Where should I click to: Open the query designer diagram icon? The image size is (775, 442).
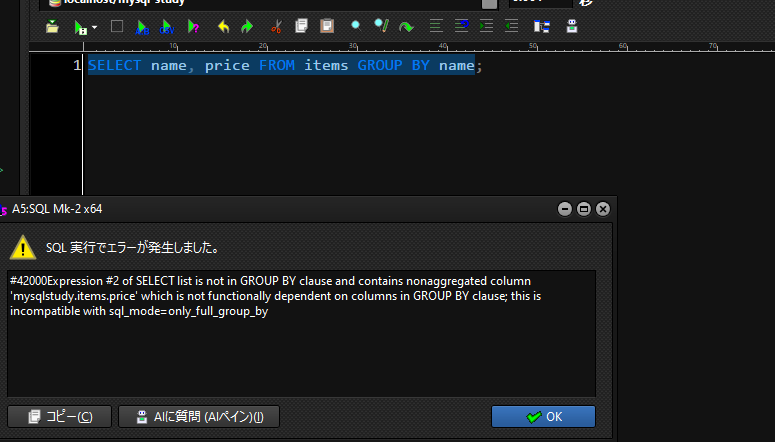tap(542, 26)
